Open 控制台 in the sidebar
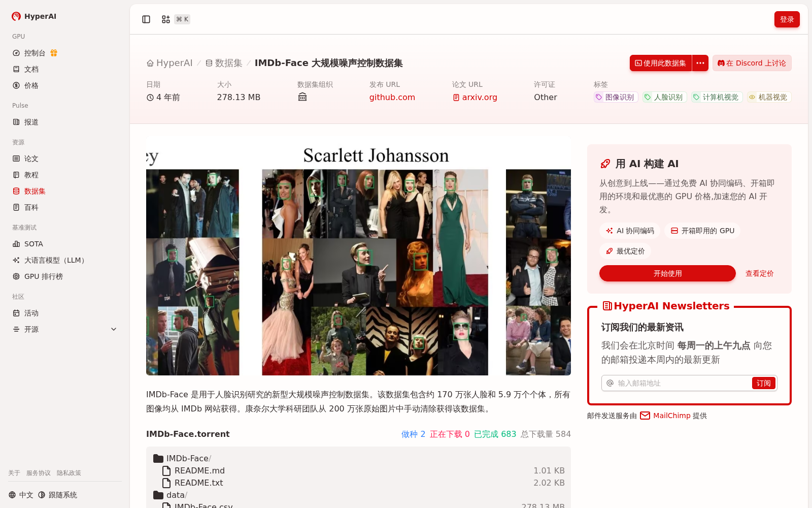812x508 pixels. [65, 53]
